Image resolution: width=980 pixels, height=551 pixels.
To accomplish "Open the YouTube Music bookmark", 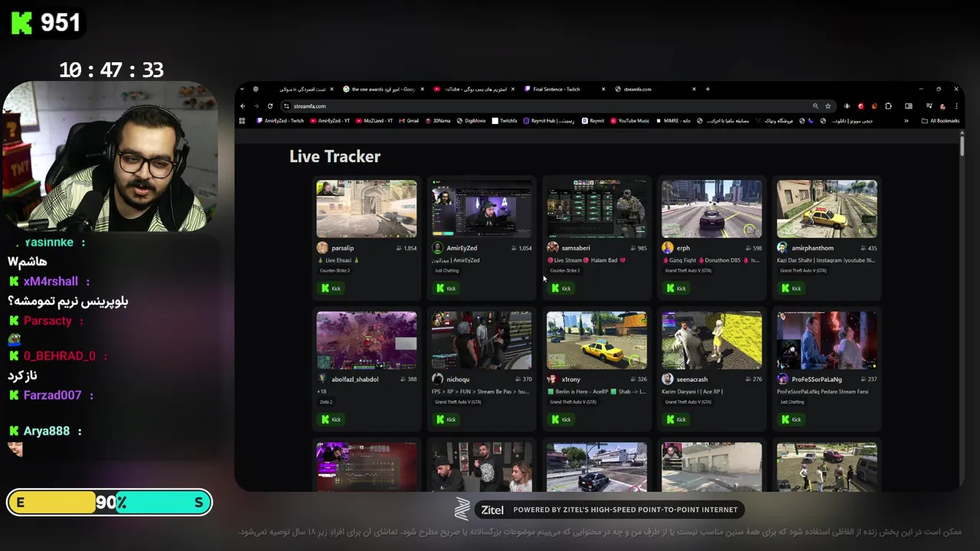I will [x=629, y=121].
